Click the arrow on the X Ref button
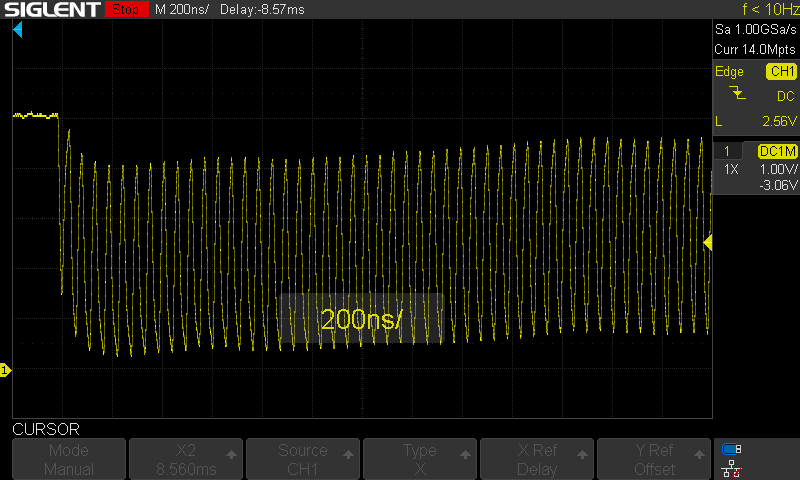This screenshot has height=480, width=800. pyautogui.click(x=582, y=454)
